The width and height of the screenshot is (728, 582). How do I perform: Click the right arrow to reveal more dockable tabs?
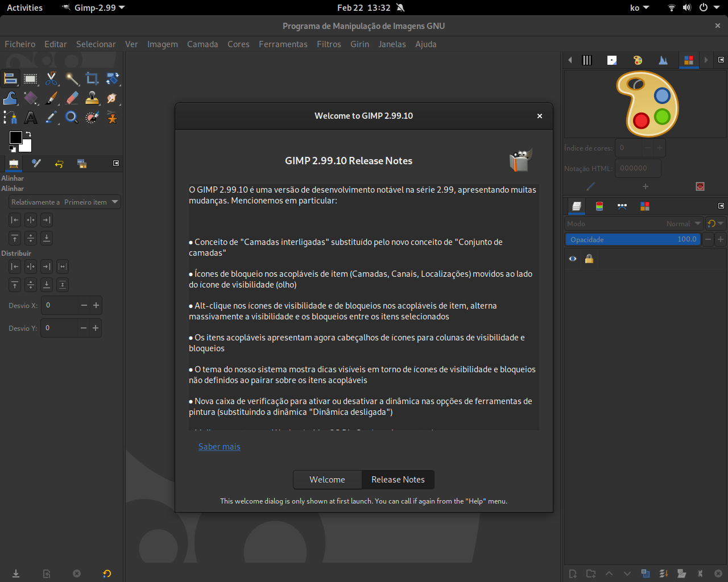(x=706, y=60)
